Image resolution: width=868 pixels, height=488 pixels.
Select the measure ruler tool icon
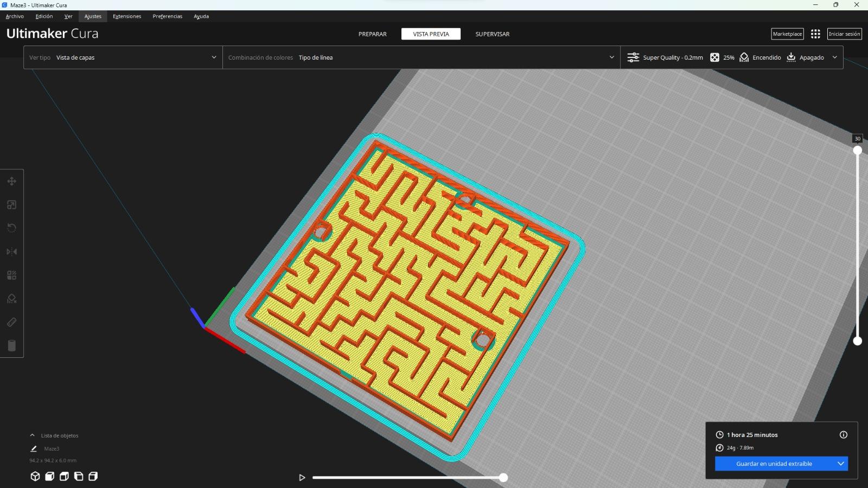(x=11, y=322)
